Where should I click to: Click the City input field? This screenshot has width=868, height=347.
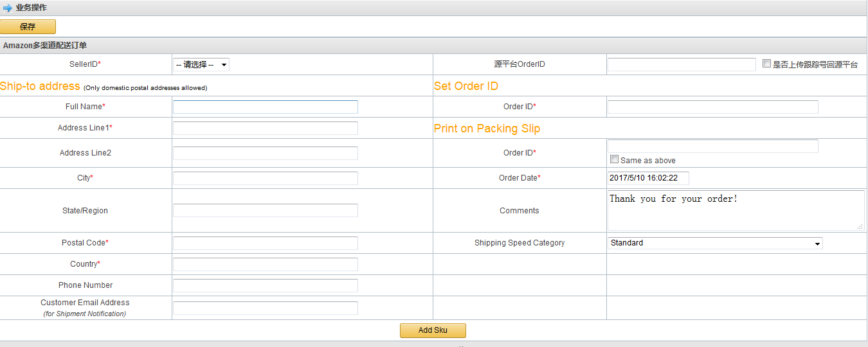tap(265, 178)
